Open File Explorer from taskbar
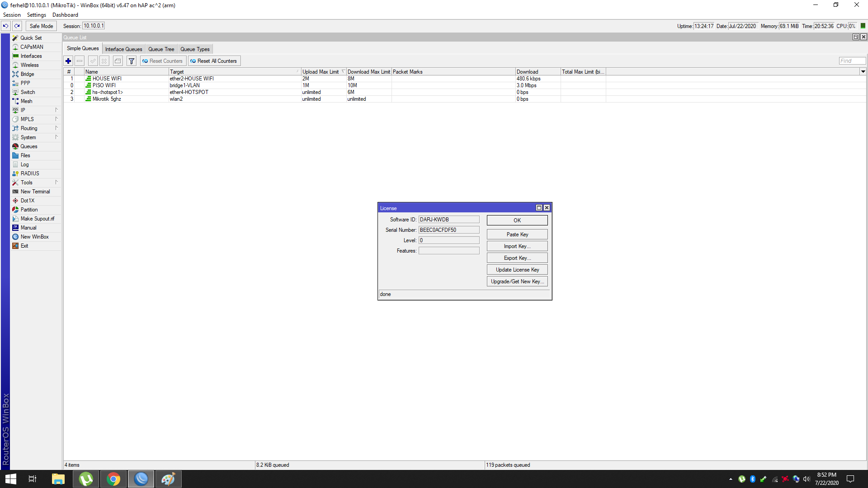The height and width of the screenshot is (488, 868). coord(58,479)
